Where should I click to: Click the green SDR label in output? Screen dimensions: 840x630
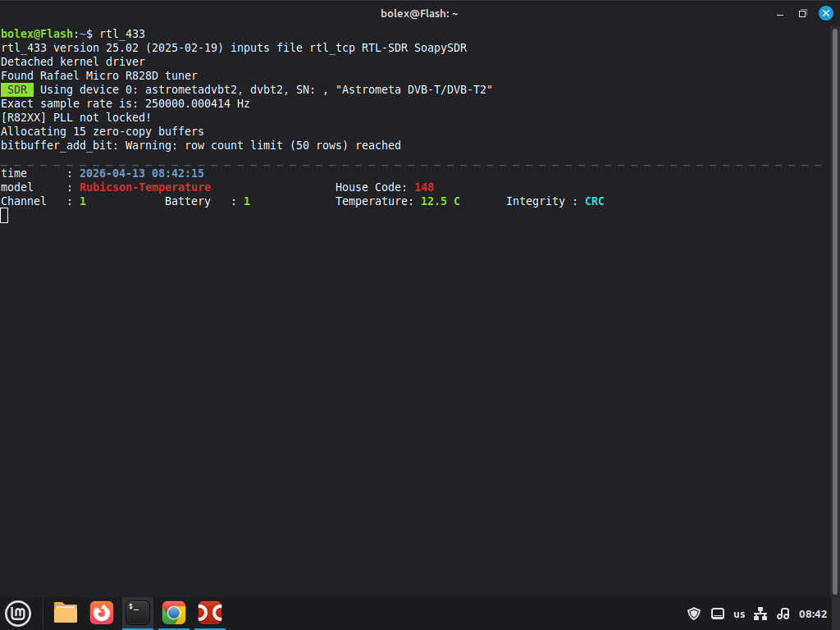coord(17,89)
